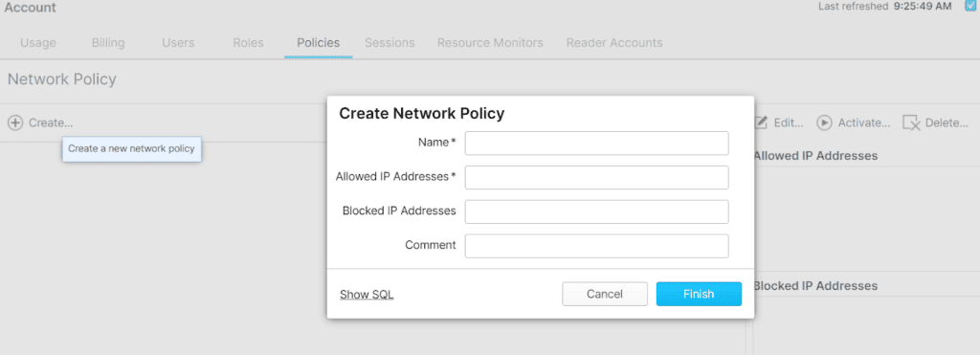Click the Blocked IP Addresses panel header

tap(815, 285)
